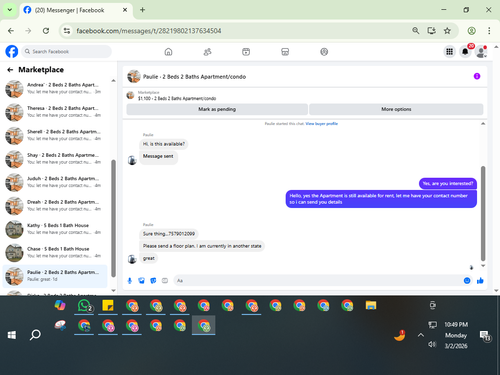The height and width of the screenshot is (375, 500).
Task: Send a voice clip with microphone icon
Action: [x=130, y=281]
